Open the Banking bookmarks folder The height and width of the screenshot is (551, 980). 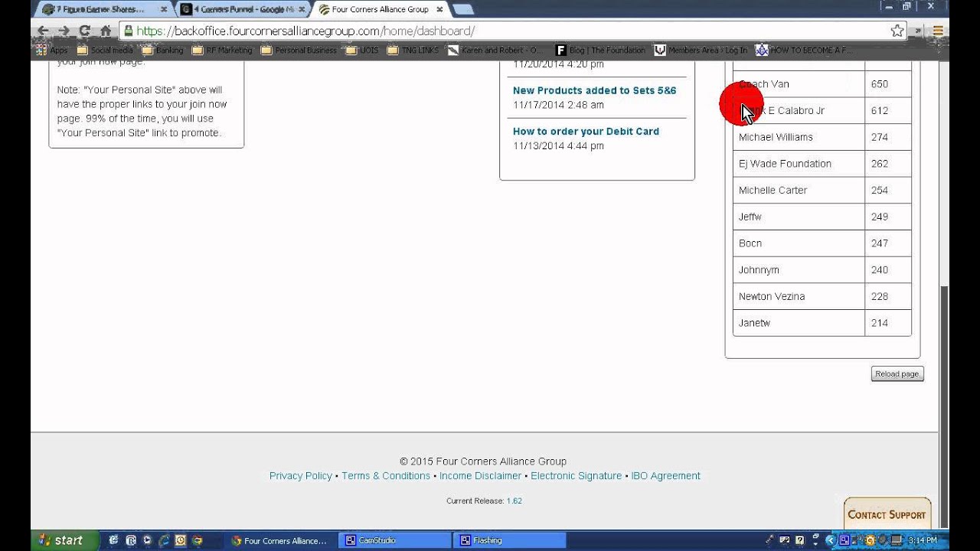(x=163, y=51)
